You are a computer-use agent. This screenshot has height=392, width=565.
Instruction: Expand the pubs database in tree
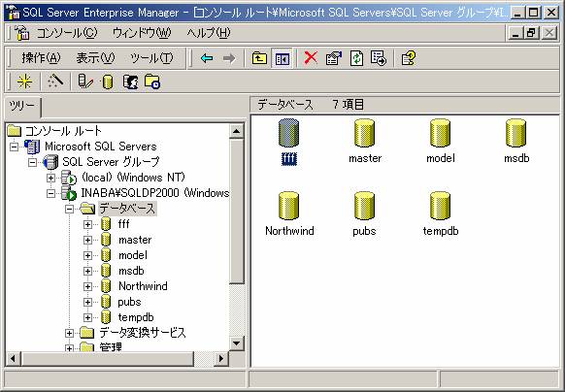coord(87,302)
